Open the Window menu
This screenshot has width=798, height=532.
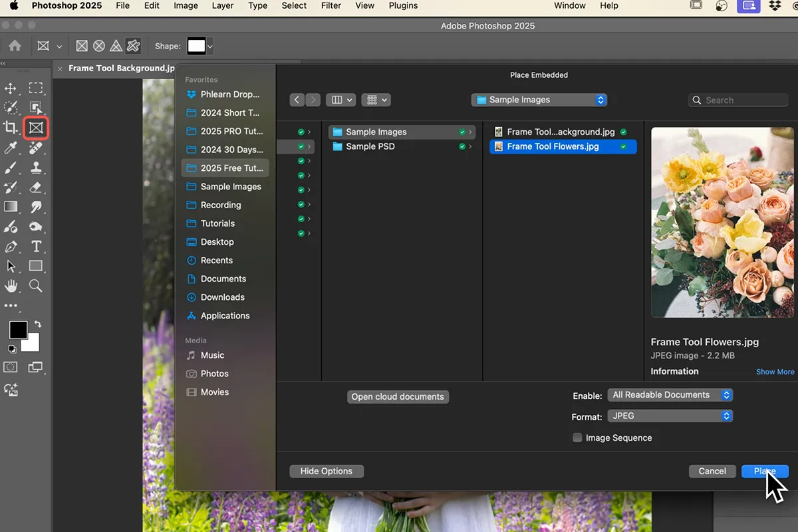pos(569,5)
